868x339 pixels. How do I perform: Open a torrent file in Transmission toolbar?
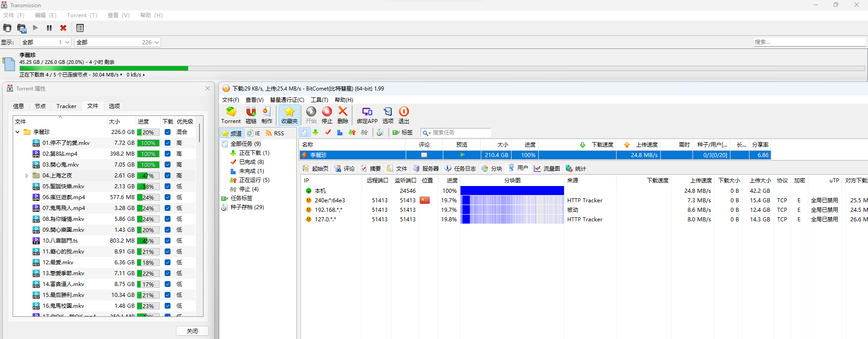click(7, 28)
